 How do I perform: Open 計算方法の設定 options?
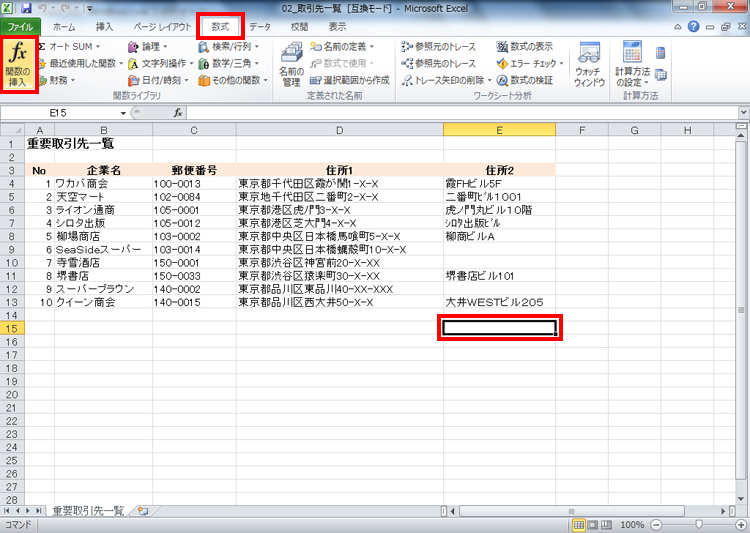point(632,64)
